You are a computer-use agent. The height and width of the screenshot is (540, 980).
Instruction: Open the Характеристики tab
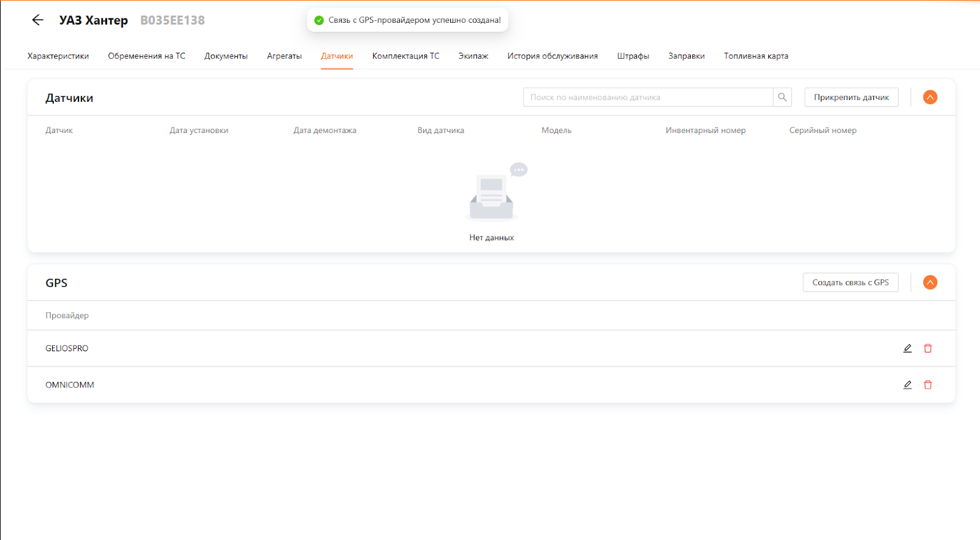click(x=58, y=56)
